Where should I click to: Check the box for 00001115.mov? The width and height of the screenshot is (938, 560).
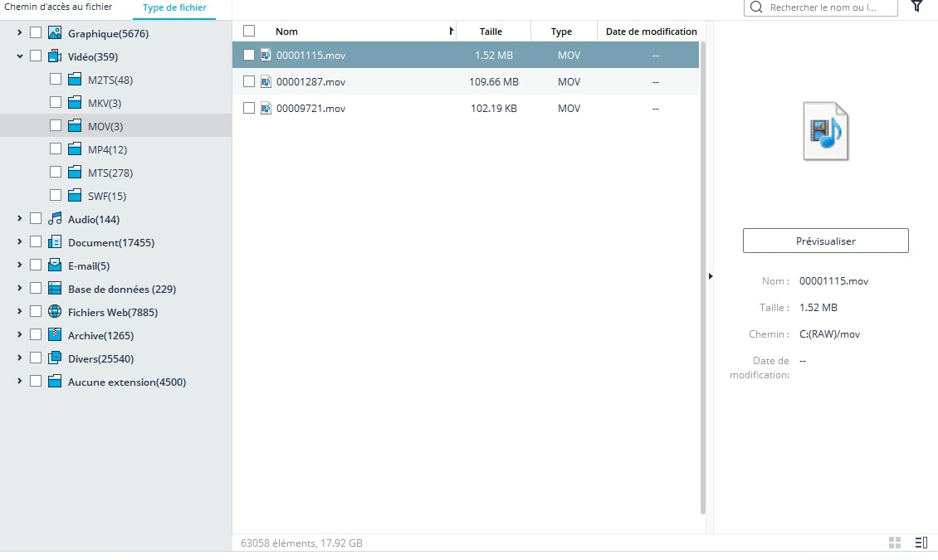(x=249, y=56)
